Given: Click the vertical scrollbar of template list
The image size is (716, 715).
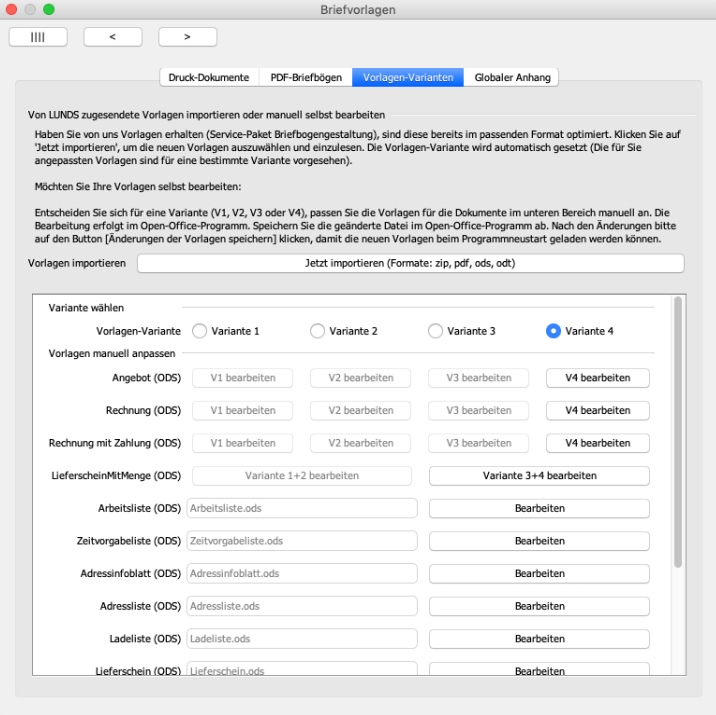Looking at the screenshot, I should click(x=678, y=432).
